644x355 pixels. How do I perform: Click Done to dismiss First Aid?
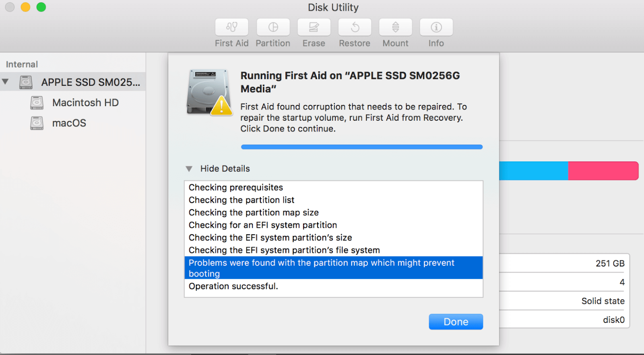coord(456,322)
